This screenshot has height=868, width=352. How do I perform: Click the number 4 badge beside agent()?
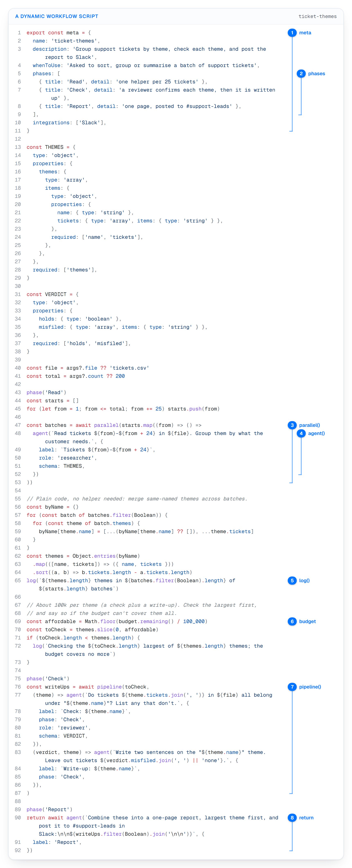click(301, 433)
